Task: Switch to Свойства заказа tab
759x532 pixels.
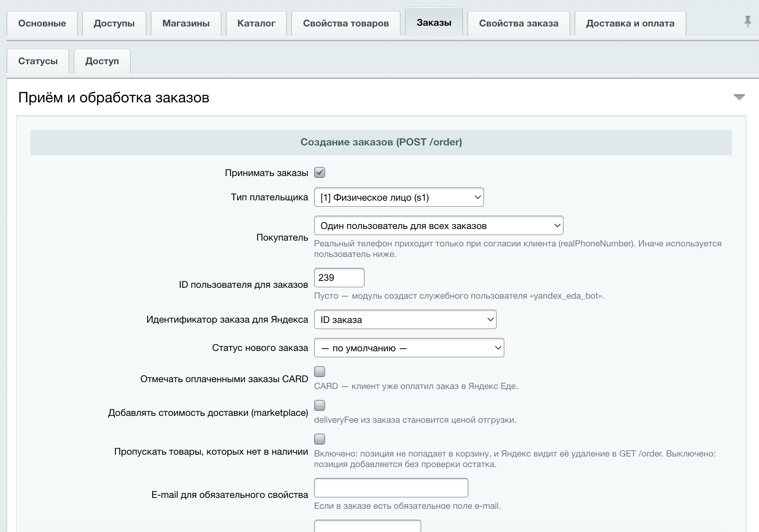Action: click(x=519, y=23)
